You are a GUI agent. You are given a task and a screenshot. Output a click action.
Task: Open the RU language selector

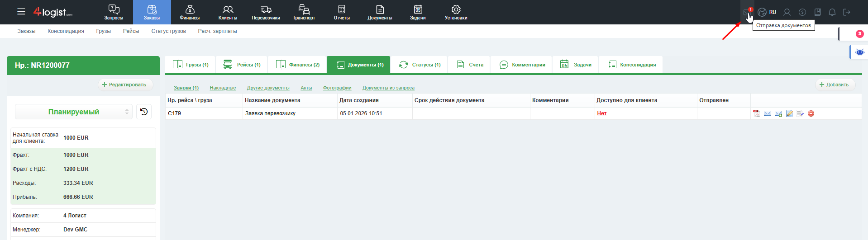click(x=768, y=12)
